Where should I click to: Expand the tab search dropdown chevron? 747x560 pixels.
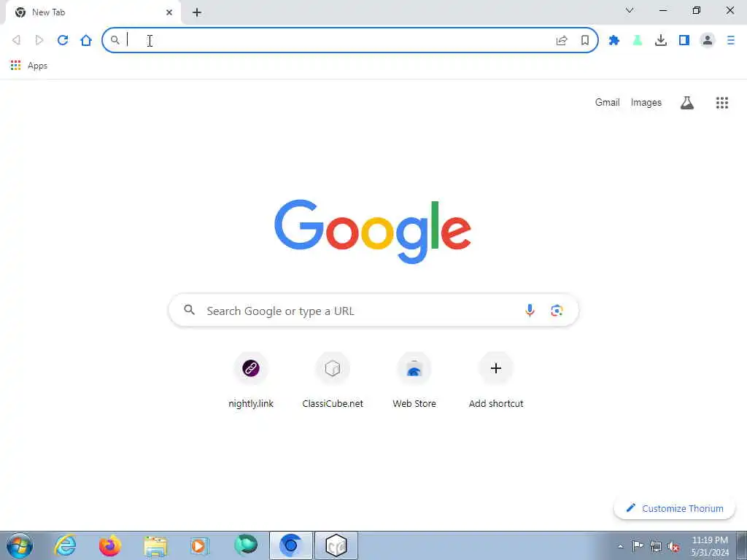pyautogui.click(x=630, y=10)
